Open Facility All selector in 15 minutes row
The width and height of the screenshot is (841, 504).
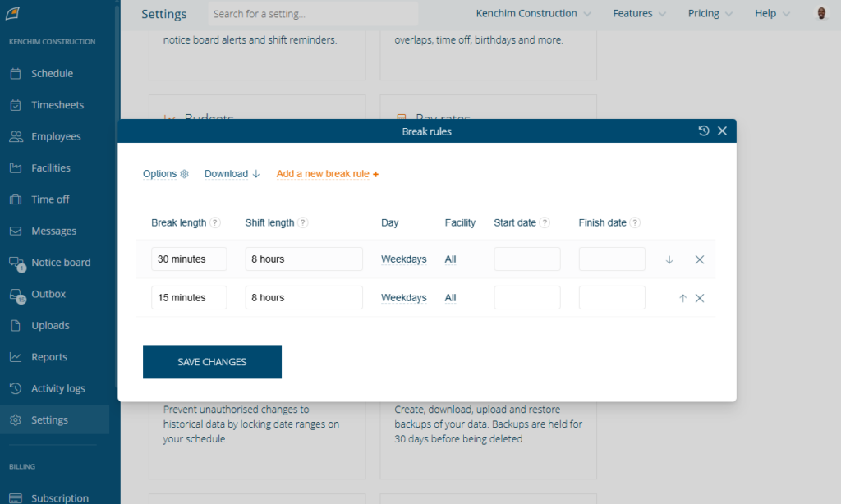tap(451, 298)
